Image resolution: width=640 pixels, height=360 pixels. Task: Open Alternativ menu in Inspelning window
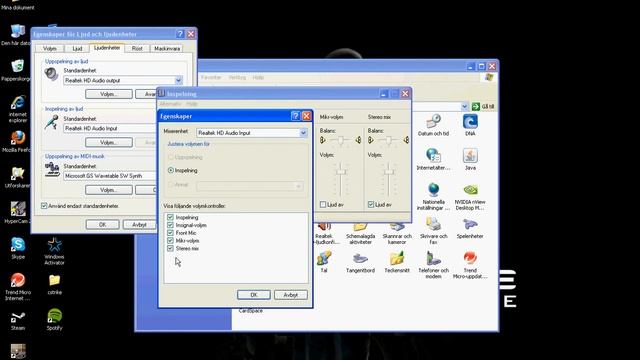point(170,104)
